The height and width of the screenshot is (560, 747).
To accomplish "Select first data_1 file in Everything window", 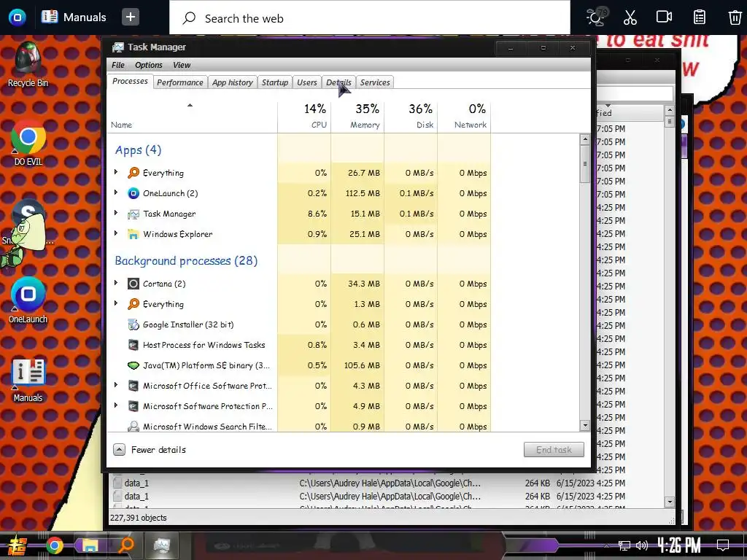I will [136, 483].
